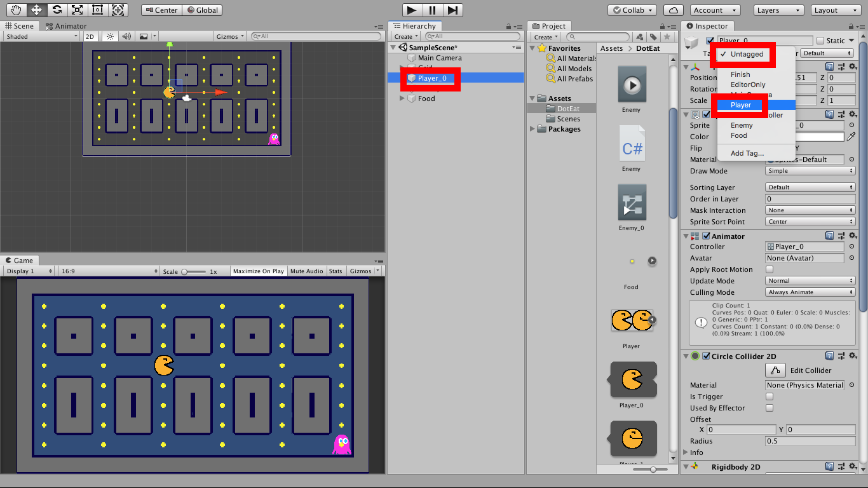Toggle Maximize On Play in Game view
Image resolution: width=868 pixels, height=488 pixels.
[x=259, y=271]
